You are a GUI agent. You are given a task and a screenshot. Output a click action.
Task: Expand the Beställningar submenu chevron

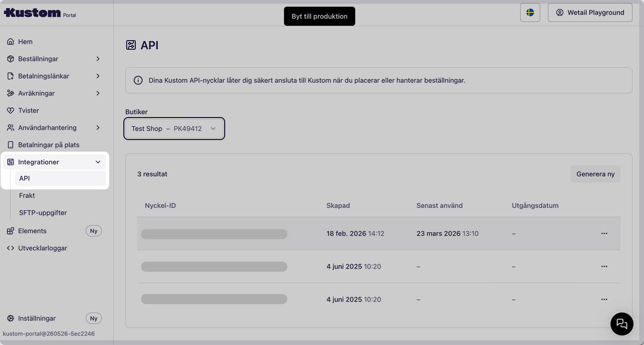[98, 59]
